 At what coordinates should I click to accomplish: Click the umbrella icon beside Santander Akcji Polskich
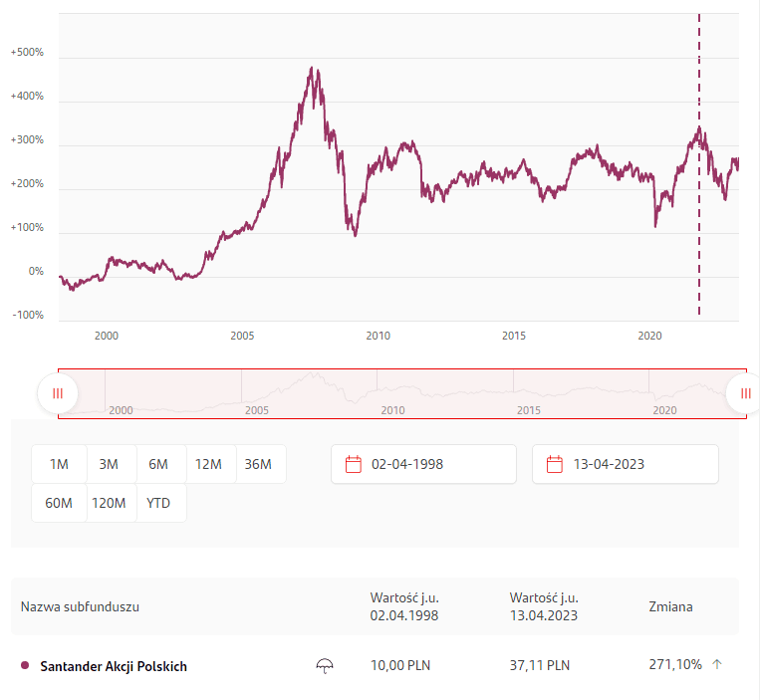coord(324,665)
